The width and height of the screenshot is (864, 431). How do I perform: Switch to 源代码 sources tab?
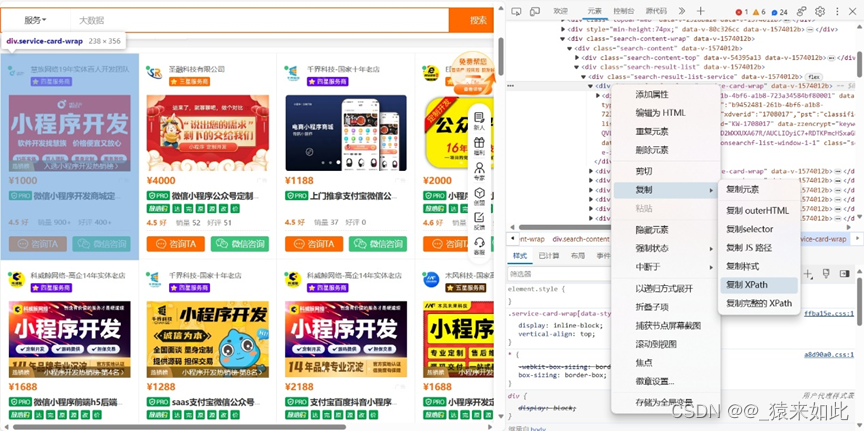point(656,11)
